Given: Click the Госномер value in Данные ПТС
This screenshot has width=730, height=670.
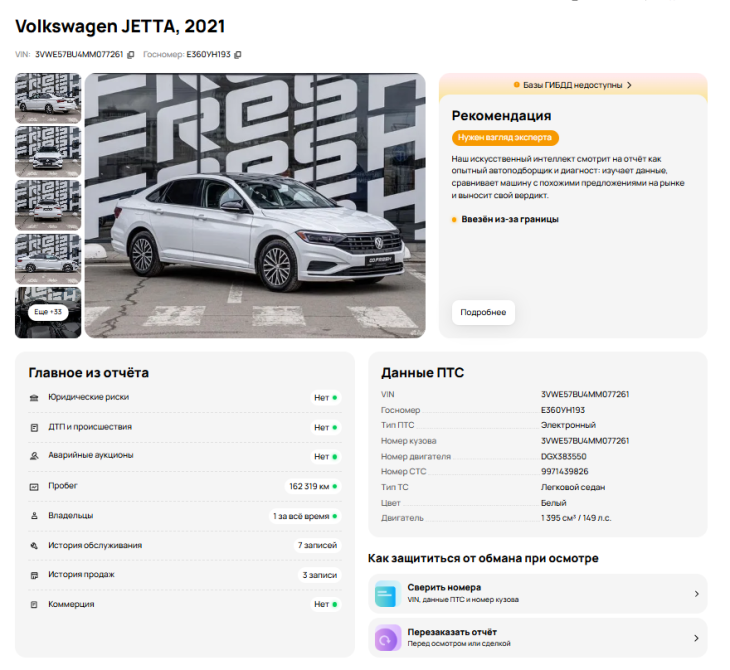Looking at the screenshot, I should tap(563, 410).
